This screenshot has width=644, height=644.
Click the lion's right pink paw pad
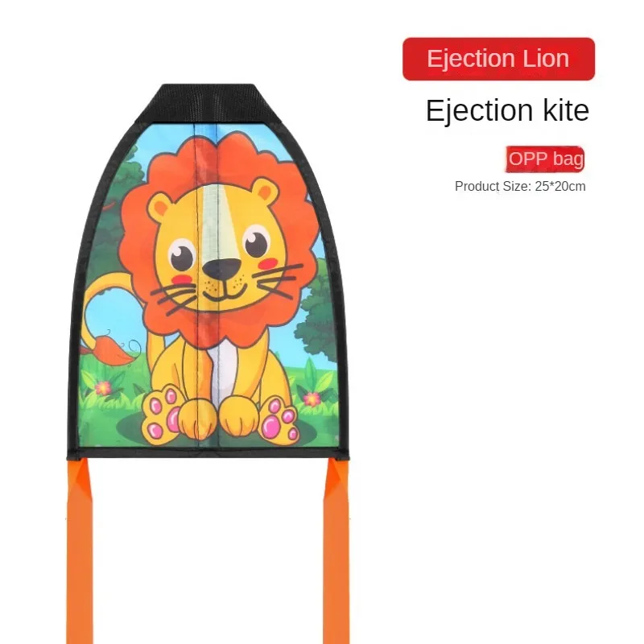click(279, 419)
